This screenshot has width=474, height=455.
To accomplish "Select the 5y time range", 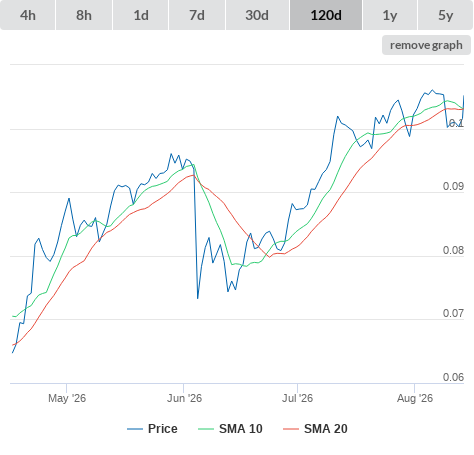I will click(445, 15).
